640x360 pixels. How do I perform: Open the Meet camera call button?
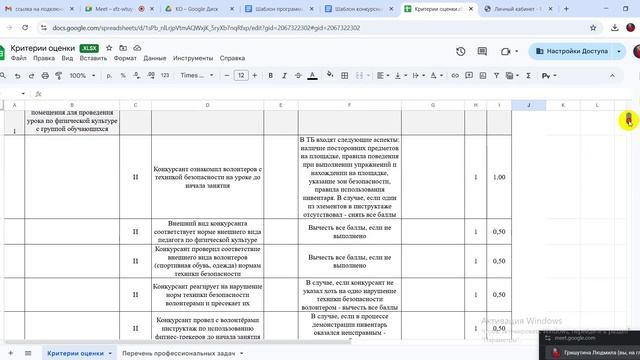click(506, 51)
